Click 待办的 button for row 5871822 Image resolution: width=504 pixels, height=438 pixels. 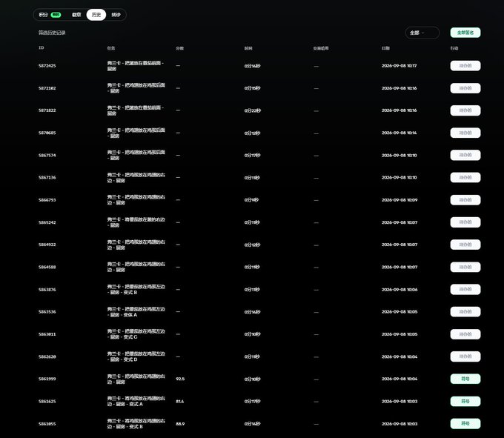coord(465,110)
